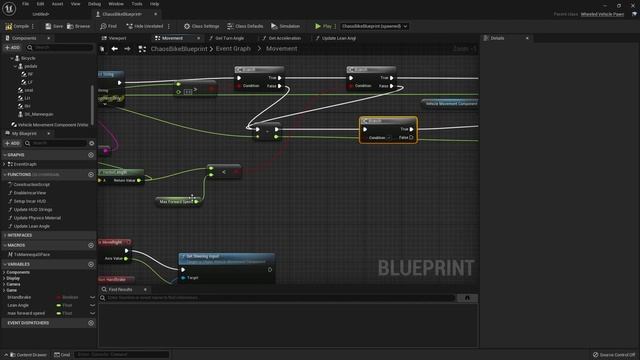Open the File menu
The image size is (640, 360).
pos(25,4)
